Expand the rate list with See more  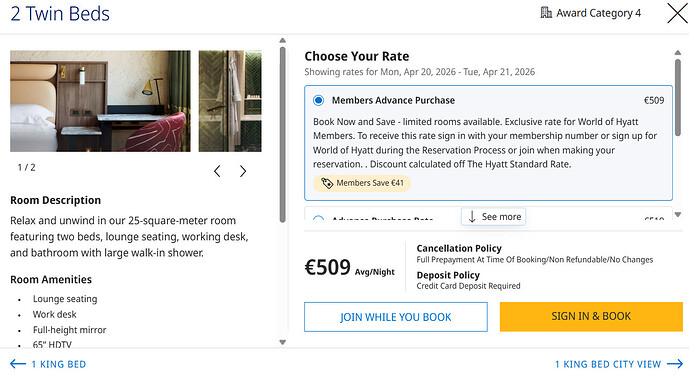coord(493,217)
